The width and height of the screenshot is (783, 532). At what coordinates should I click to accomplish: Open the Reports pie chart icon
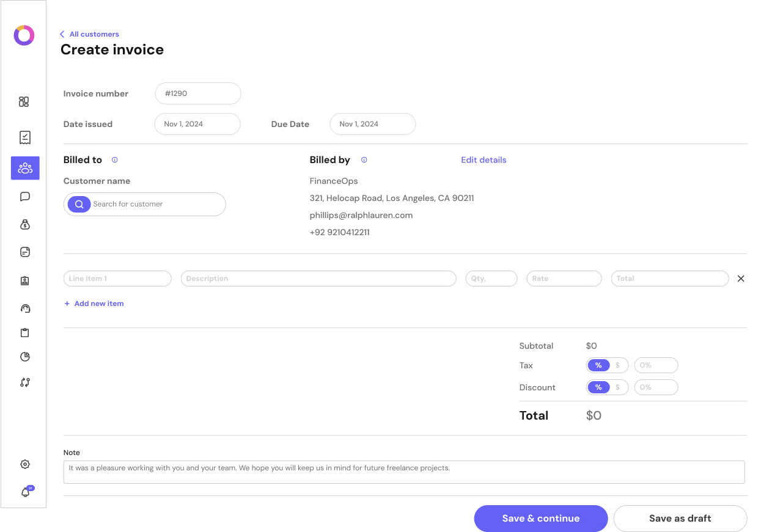[x=24, y=356]
